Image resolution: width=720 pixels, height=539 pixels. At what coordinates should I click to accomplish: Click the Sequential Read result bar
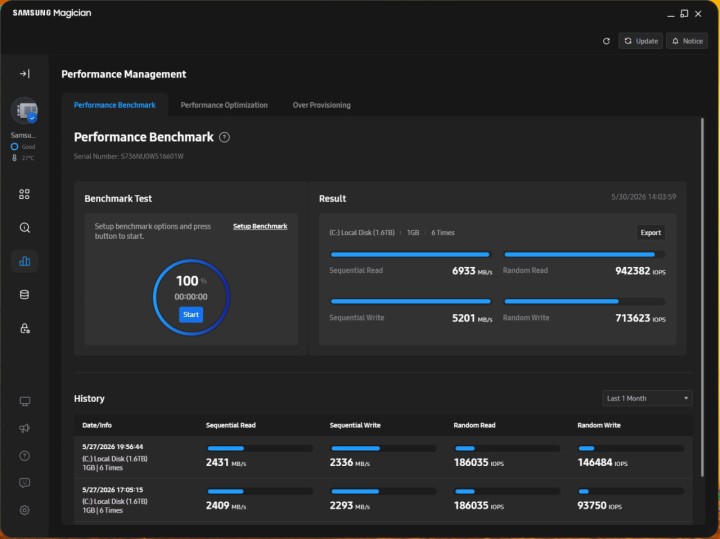coord(411,254)
